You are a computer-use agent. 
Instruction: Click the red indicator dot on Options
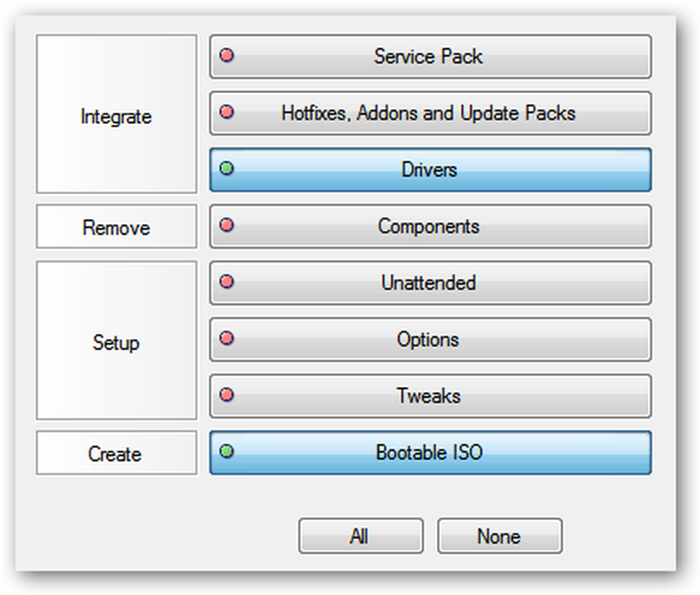coord(227,338)
